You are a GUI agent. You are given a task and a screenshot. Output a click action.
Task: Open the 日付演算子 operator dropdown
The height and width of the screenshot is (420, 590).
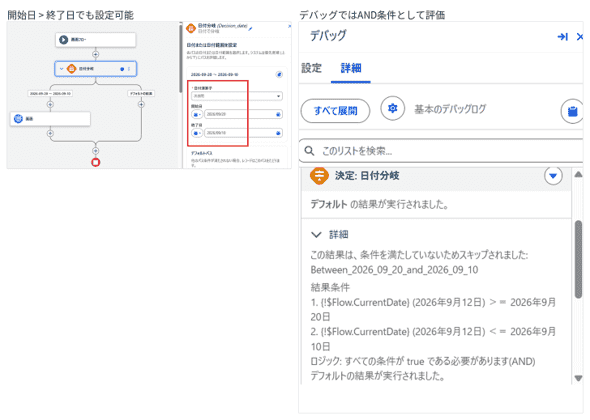point(237,96)
